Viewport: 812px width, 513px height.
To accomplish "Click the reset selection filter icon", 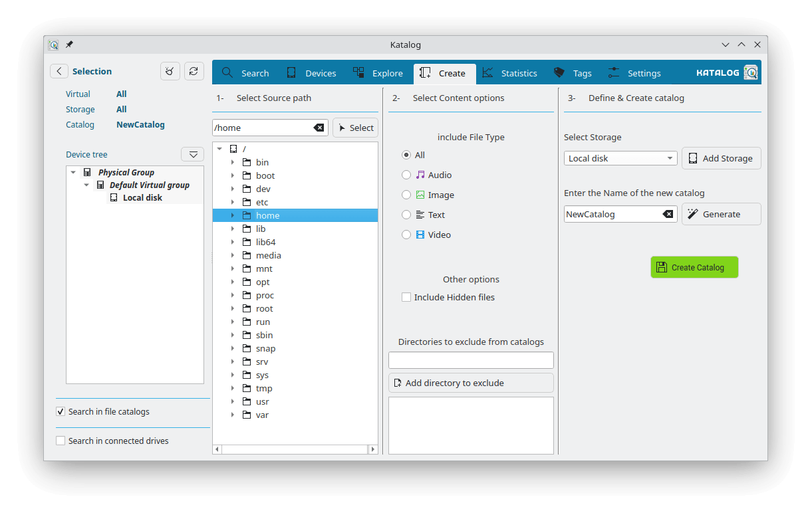I will (170, 71).
